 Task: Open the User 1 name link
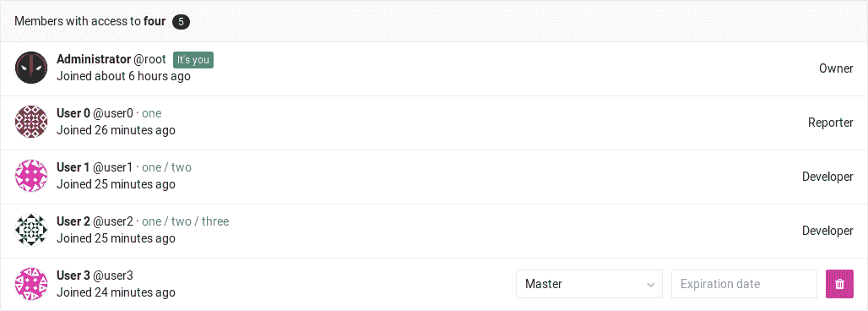pos(73,167)
